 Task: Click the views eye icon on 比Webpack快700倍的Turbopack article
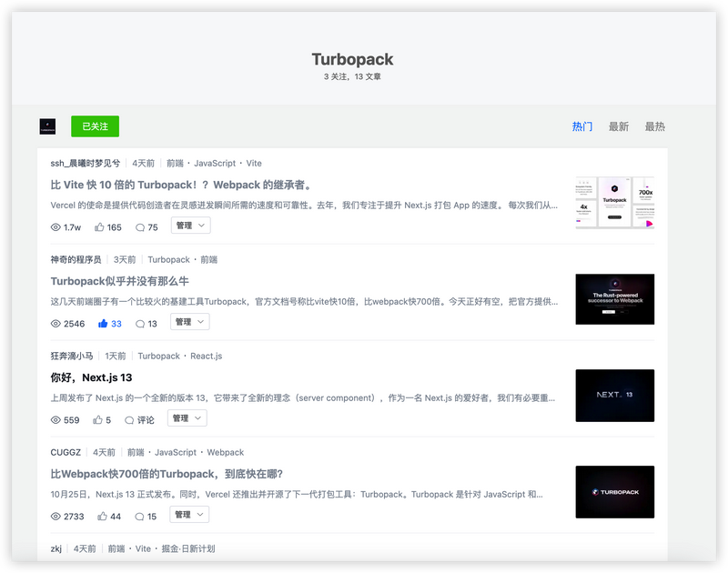point(55,515)
